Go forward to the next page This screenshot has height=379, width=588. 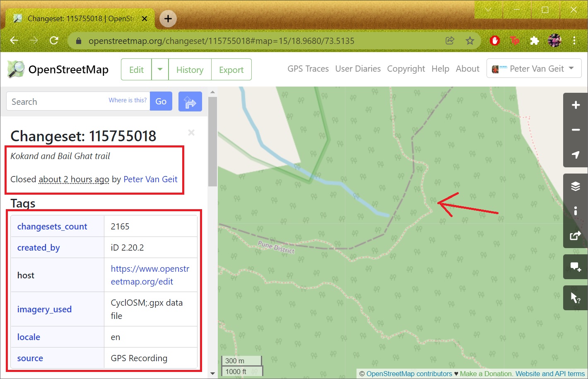click(x=34, y=41)
